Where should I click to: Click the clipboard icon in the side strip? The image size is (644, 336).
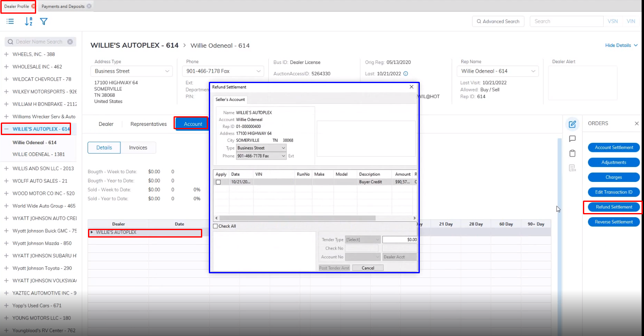[572, 153]
